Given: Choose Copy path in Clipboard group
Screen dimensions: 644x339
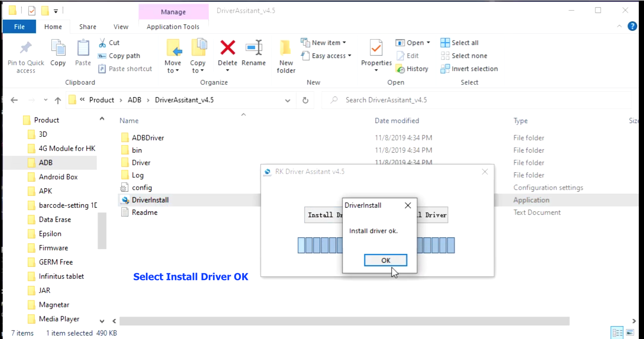Looking at the screenshot, I should pos(119,56).
